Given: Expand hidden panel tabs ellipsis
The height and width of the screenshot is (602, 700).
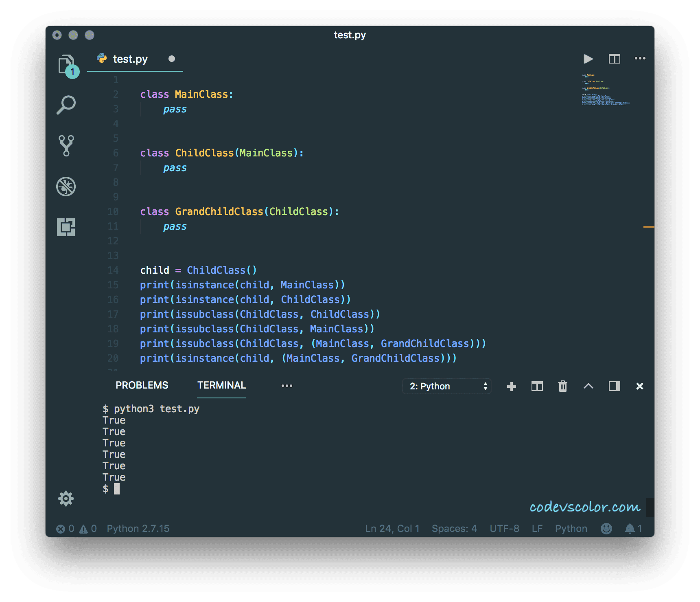Looking at the screenshot, I should point(287,386).
